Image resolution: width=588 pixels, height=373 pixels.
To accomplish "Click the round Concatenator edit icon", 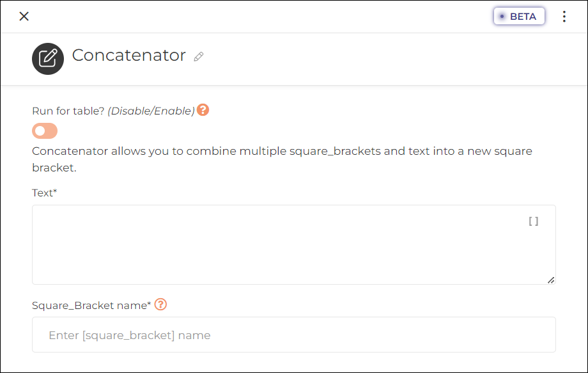I will (48, 58).
